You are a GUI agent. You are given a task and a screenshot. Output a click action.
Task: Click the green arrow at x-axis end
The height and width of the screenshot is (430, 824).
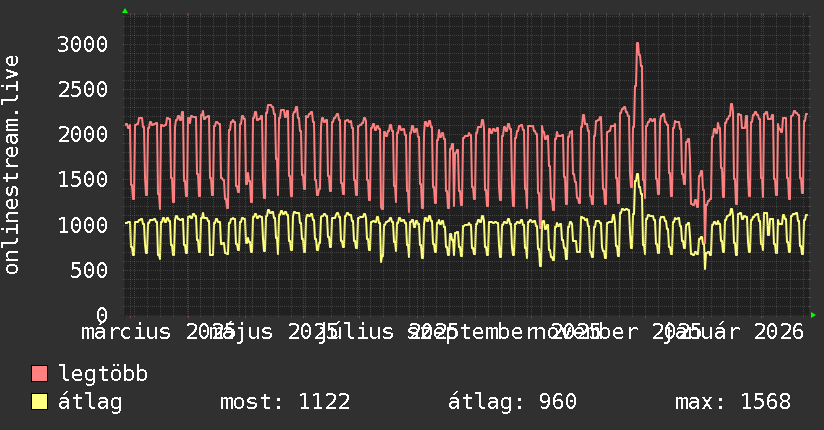point(813,315)
